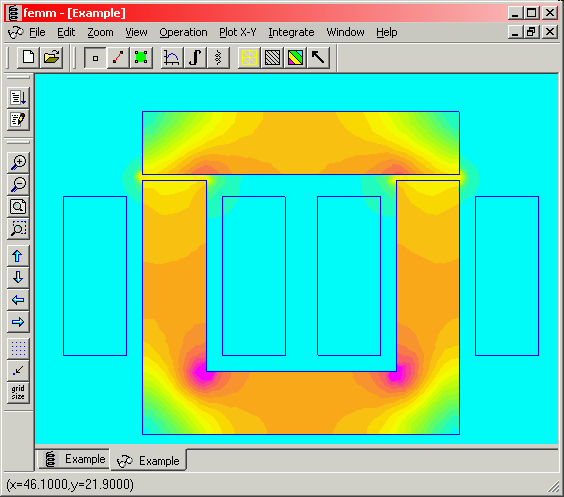This screenshot has width=564, height=497.
Task: Toggle the grid dots display
Action: [18, 349]
